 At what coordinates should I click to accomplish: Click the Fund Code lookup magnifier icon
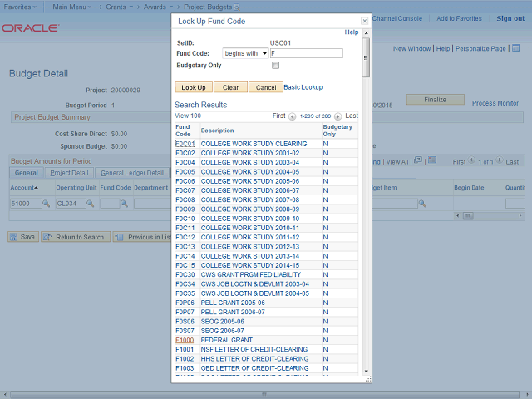click(126, 204)
